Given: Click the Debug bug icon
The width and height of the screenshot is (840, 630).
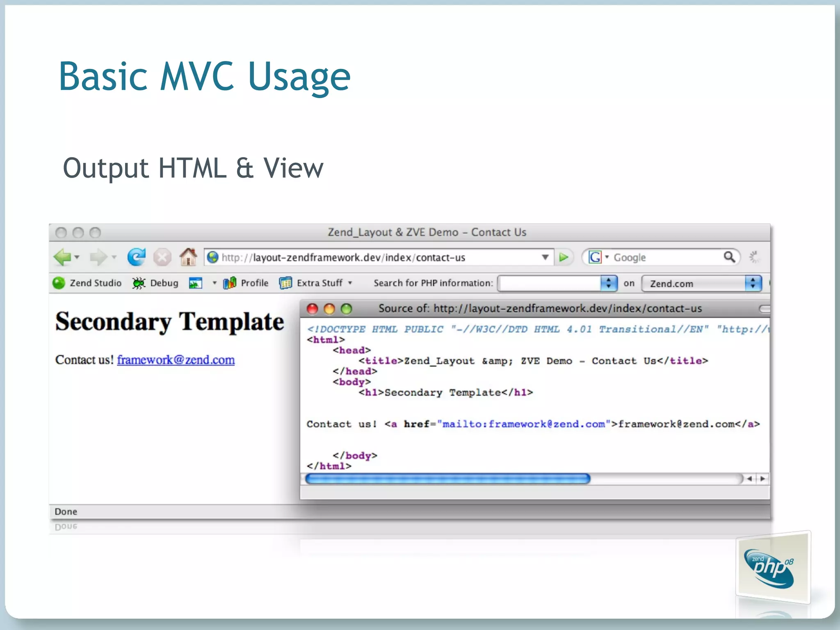Looking at the screenshot, I should (x=139, y=283).
